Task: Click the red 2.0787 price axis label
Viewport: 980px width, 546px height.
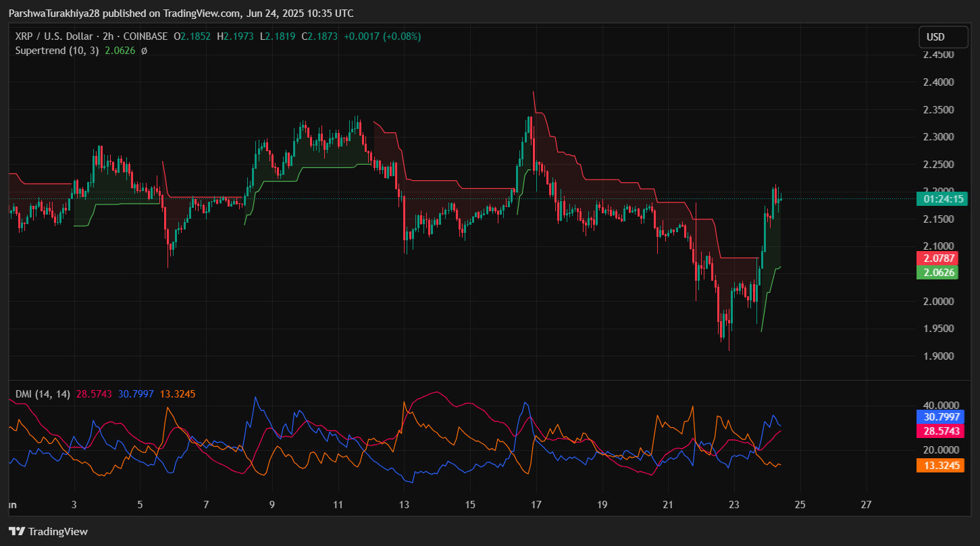Action: pos(939,258)
